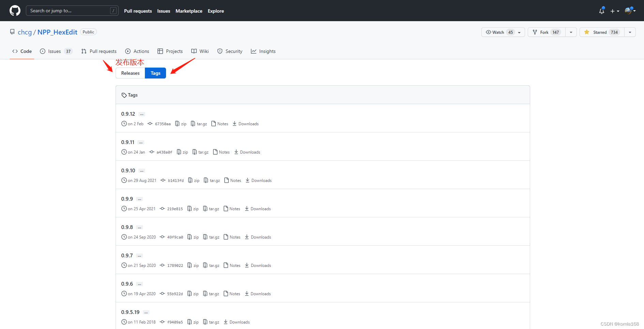The width and height of the screenshot is (644, 329).
Task: Open Notes for tag 0.9.8
Action: pyautogui.click(x=232, y=237)
